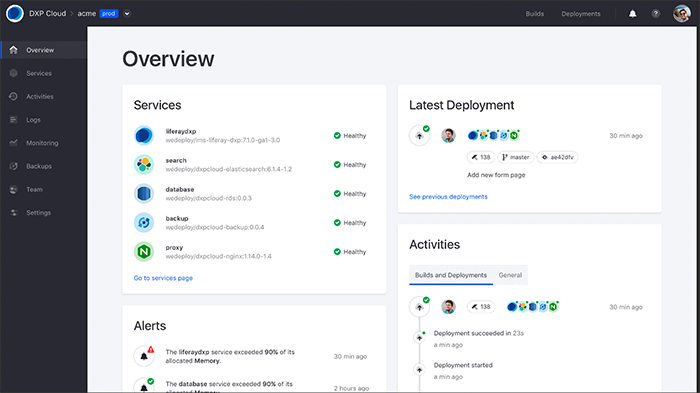The image size is (700, 393).
Task: Select the search service icon
Action: [144, 164]
